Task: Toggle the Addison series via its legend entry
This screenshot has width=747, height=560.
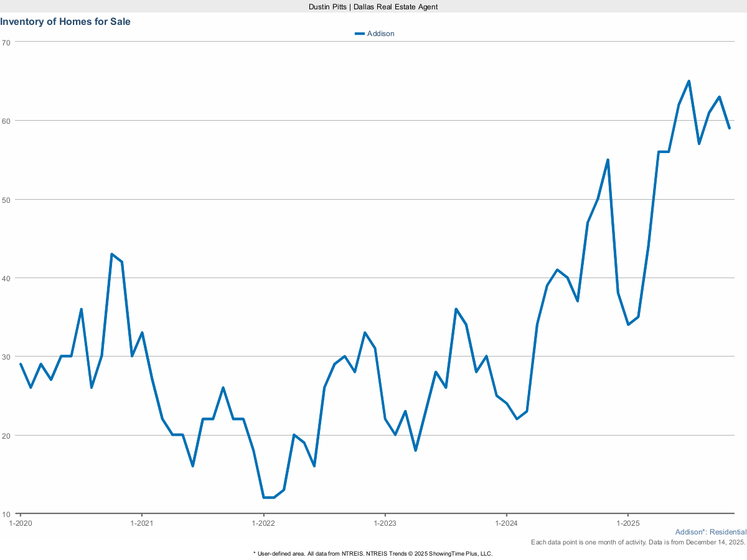Action: (x=374, y=34)
